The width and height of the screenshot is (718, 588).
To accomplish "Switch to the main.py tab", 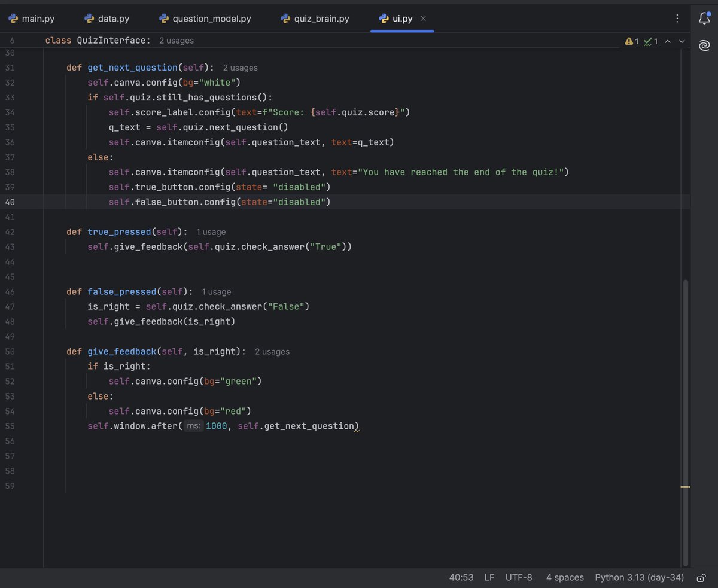I will [32, 19].
